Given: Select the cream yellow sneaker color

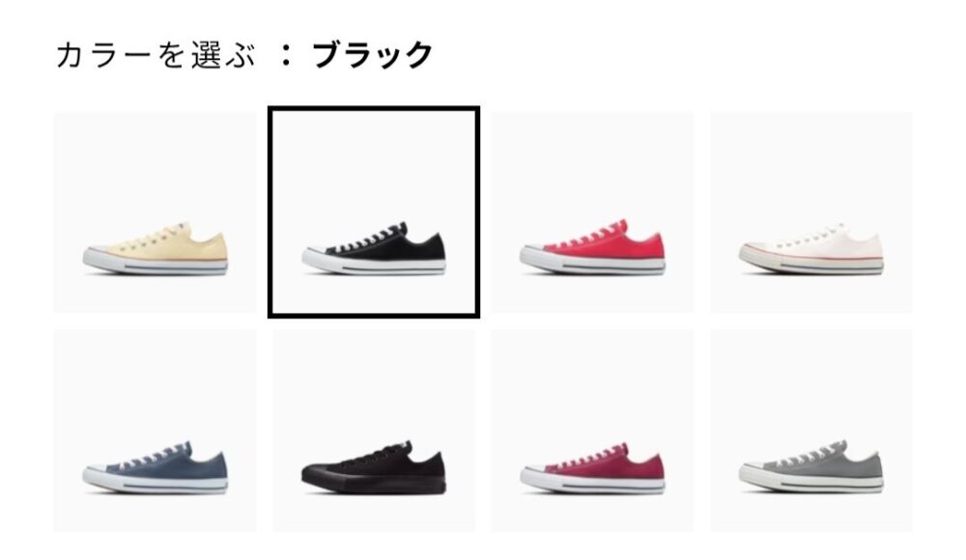Looking at the screenshot, I should [156, 211].
